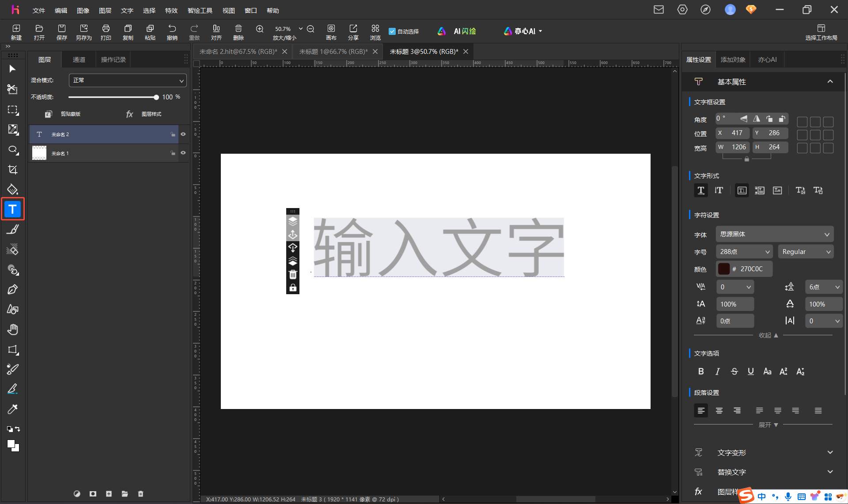Click the 图层样式 button
Screen dimensions: 848x504
pos(144,114)
